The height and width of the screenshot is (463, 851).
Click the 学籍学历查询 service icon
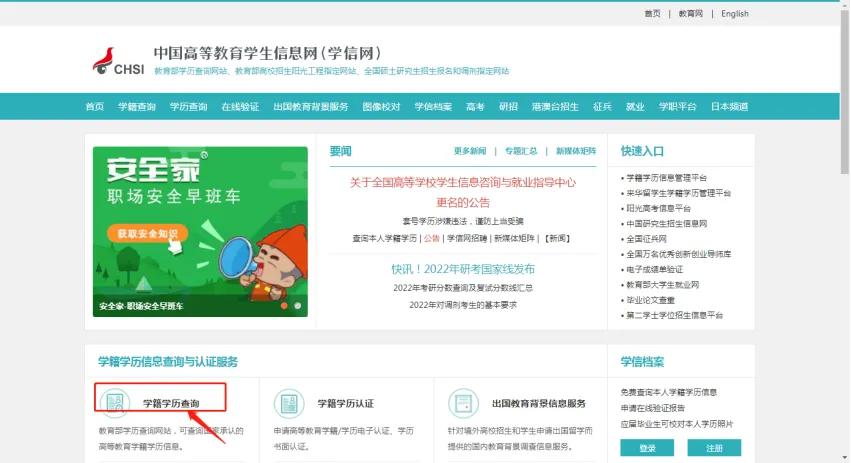(x=115, y=403)
